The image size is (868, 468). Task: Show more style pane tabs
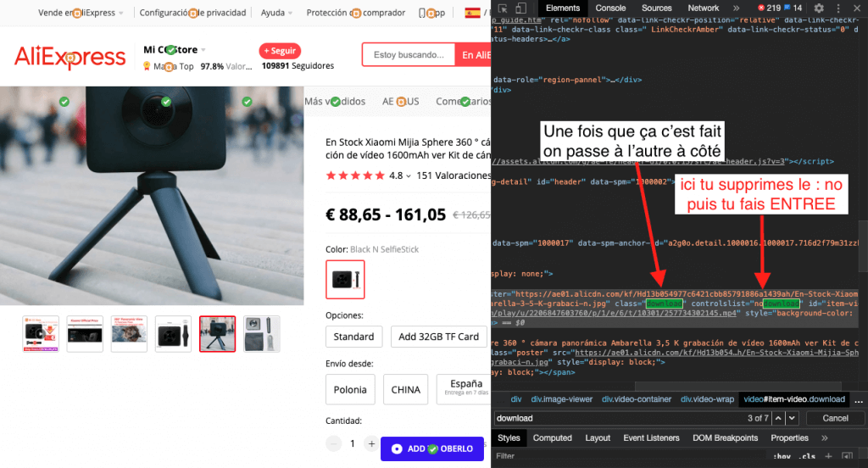(824, 437)
